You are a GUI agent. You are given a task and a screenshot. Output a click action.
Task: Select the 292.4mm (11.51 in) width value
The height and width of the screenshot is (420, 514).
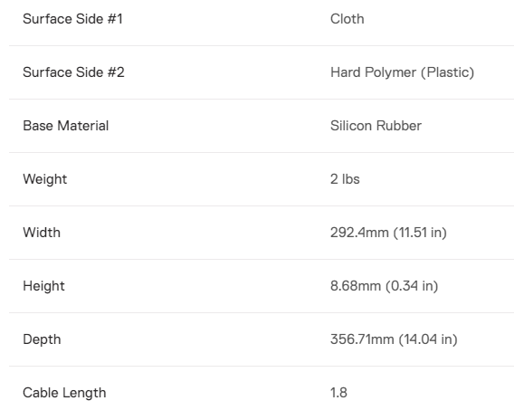(388, 233)
